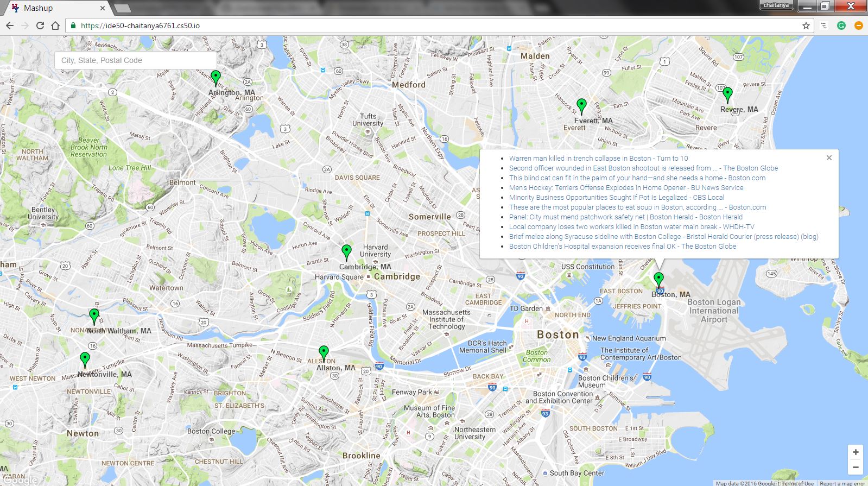Click the Massachusetts Institute of Technology label
The image size is (868, 486).
tap(446, 319)
